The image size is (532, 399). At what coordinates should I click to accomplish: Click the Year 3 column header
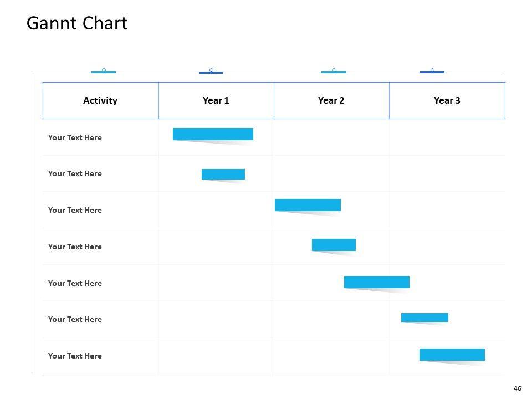pos(447,100)
